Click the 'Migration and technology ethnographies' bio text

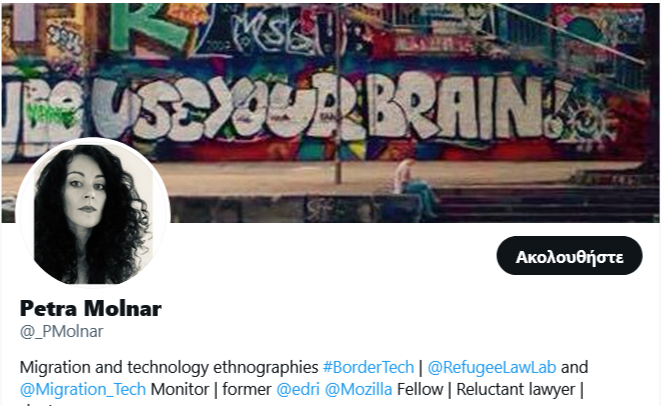pyautogui.click(x=169, y=367)
